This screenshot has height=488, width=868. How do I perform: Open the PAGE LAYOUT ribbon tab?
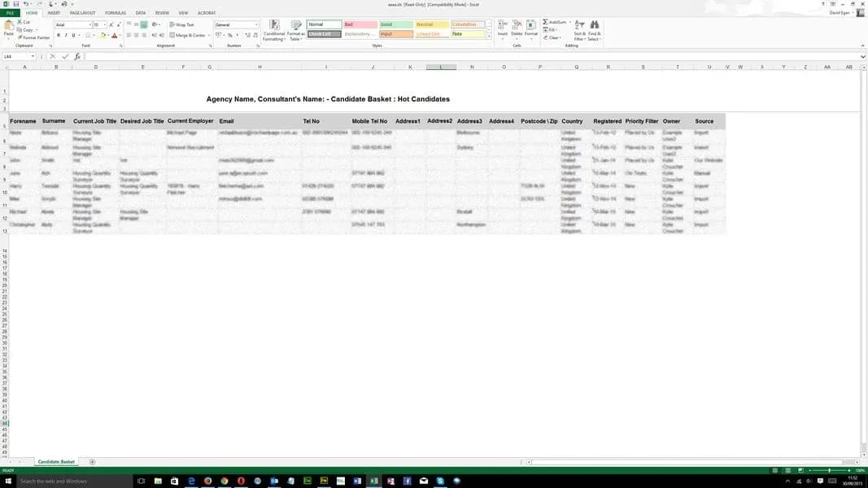tap(82, 13)
